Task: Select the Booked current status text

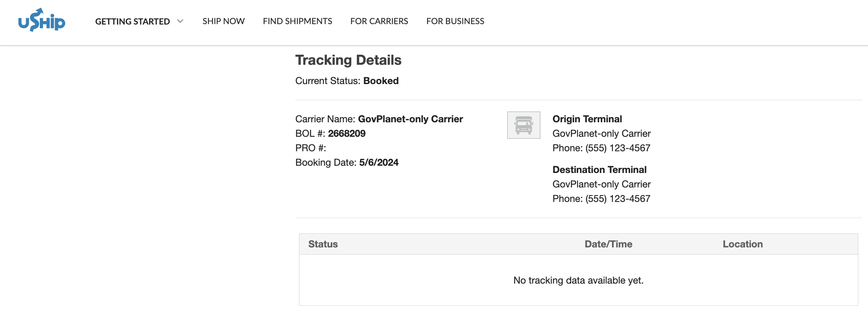Action: 381,81
